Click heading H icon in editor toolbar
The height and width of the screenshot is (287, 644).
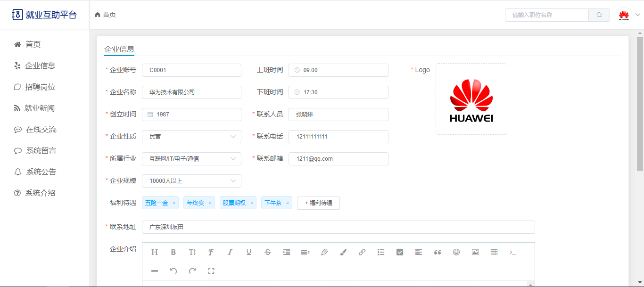(x=155, y=252)
